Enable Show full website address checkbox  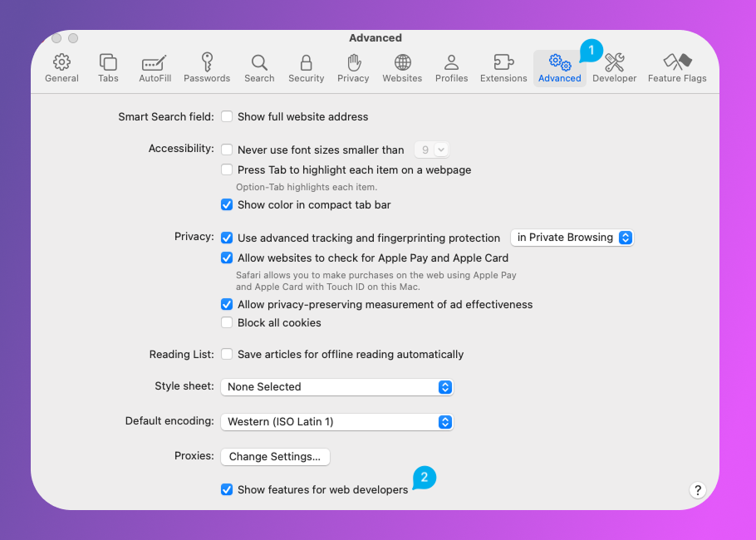tap(227, 117)
